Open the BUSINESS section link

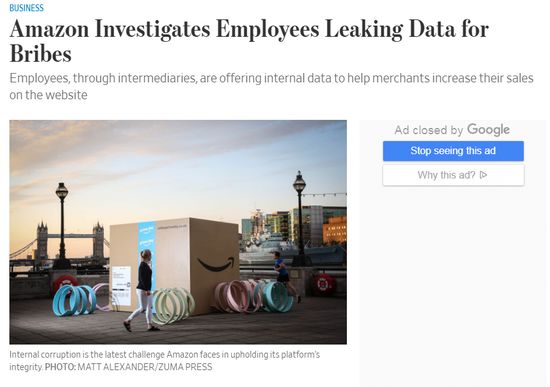26,8
